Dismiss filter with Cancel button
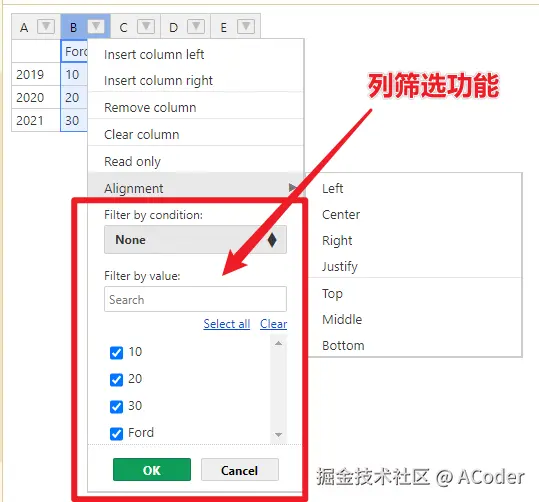 [240, 470]
